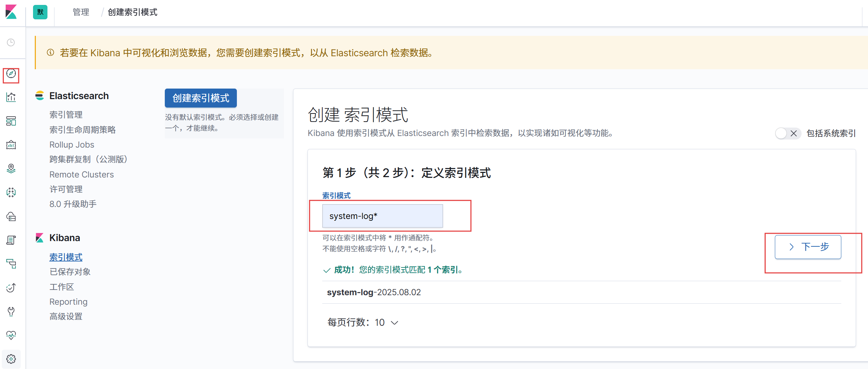Screen dimensions: 868x369
Task: Open Machine Learning icon in sidebar
Action: click(x=11, y=193)
